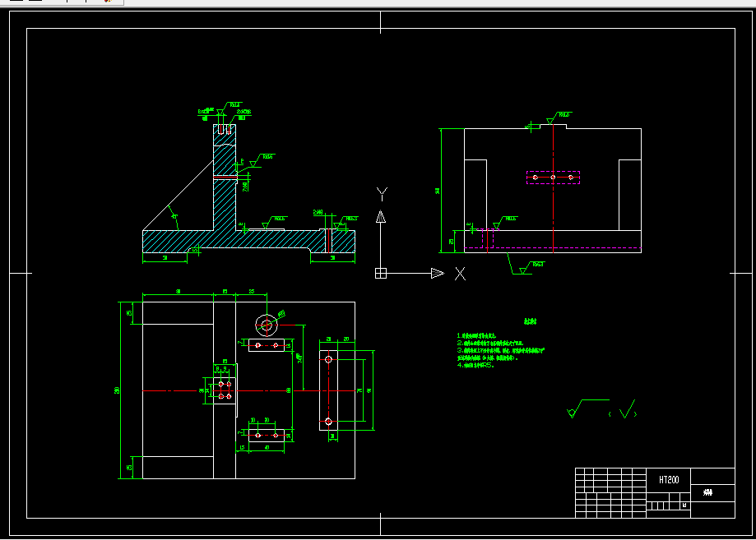
Task: Select the UCS Y axis label
Action: [382, 194]
